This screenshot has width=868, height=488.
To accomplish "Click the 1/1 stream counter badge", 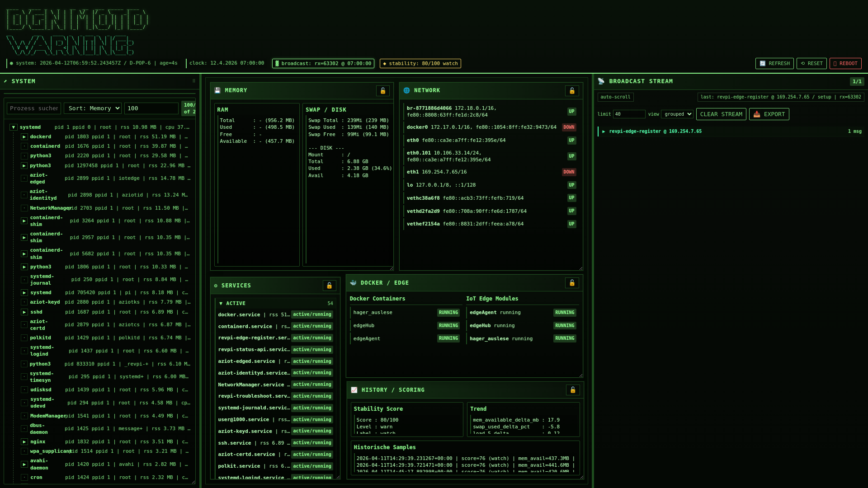I will tap(857, 81).
